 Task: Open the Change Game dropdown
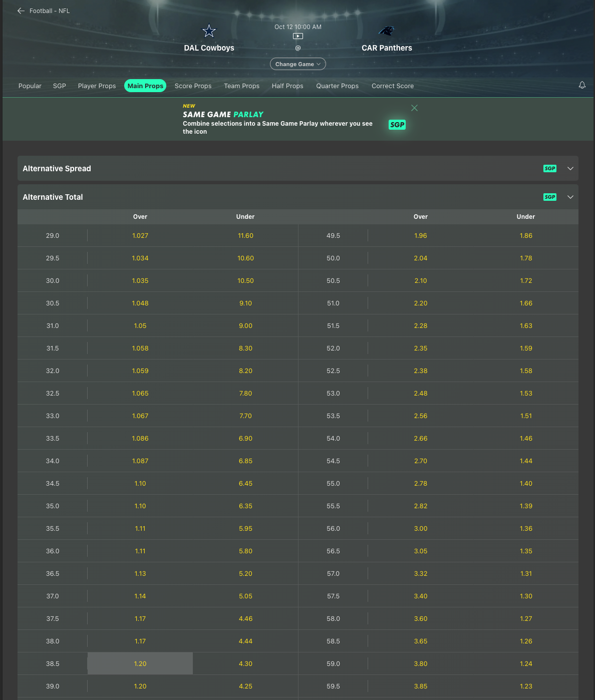pos(298,64)
